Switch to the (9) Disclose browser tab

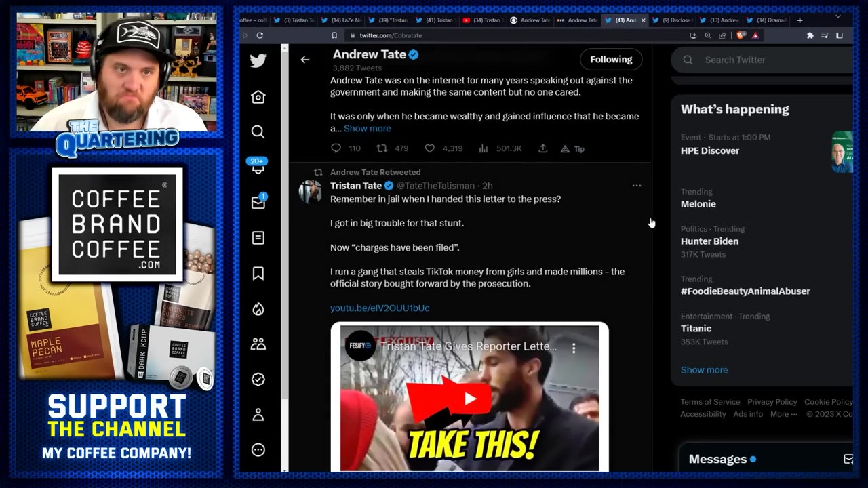[672, 20]
